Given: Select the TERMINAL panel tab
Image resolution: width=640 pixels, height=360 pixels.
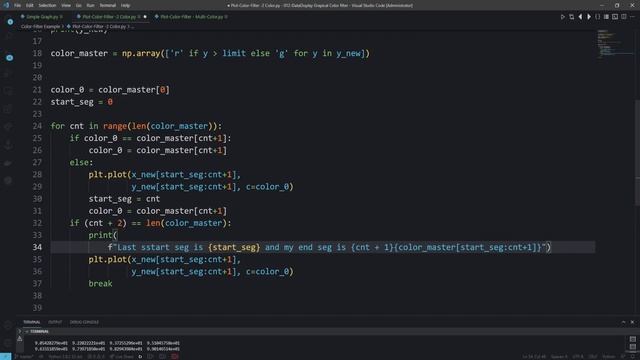Looking at the screenshot, I should 32,322.
